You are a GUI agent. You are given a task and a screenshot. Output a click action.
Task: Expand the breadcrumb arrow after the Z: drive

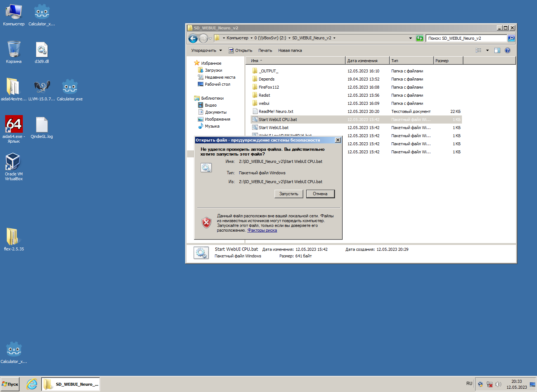[289, 38]
